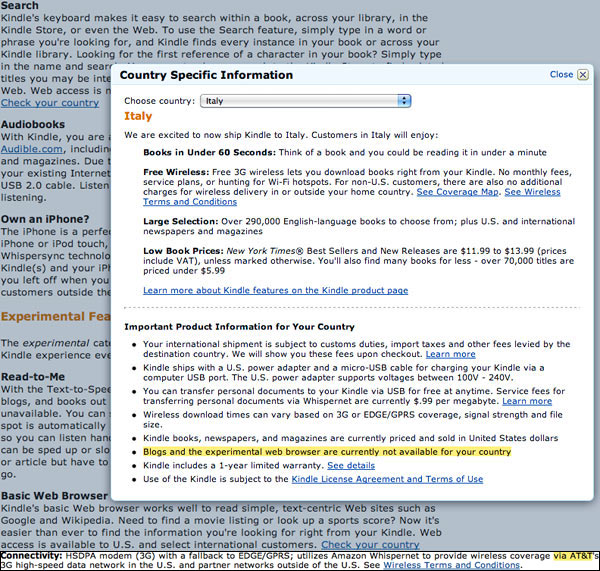Click the Own an iPhone? heading
Image resolution: width=600 pixels, height=571 pixels.
45,219
